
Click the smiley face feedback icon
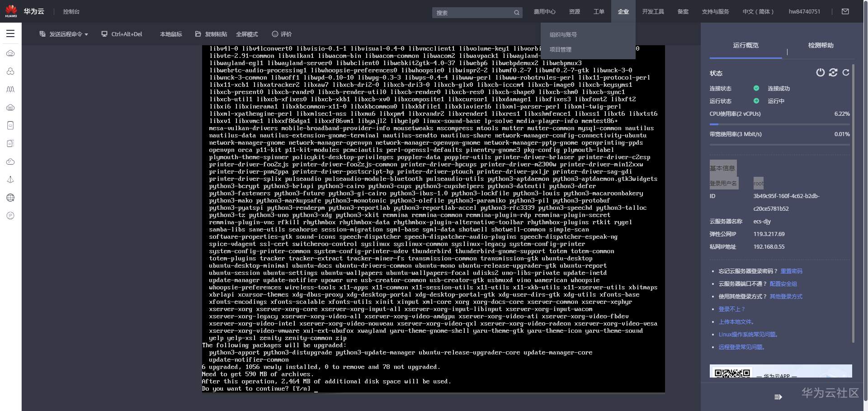pos(275,34)
